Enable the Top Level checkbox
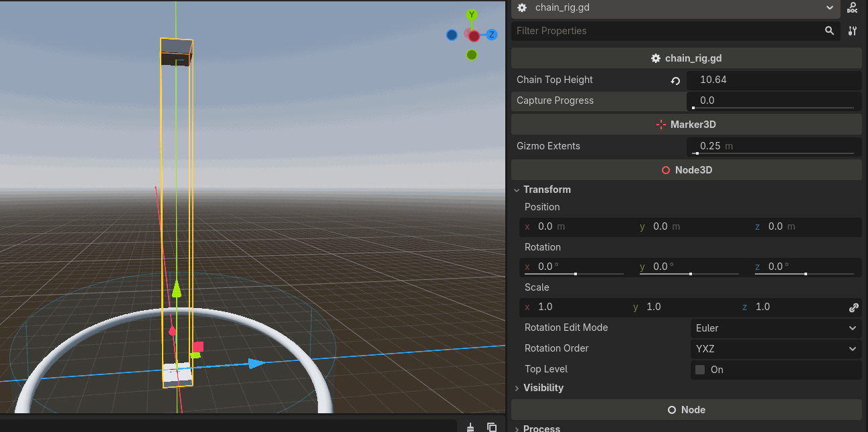The width and height of the screenshot is (868, 432). pyautogui.click(x=700, y=370)
